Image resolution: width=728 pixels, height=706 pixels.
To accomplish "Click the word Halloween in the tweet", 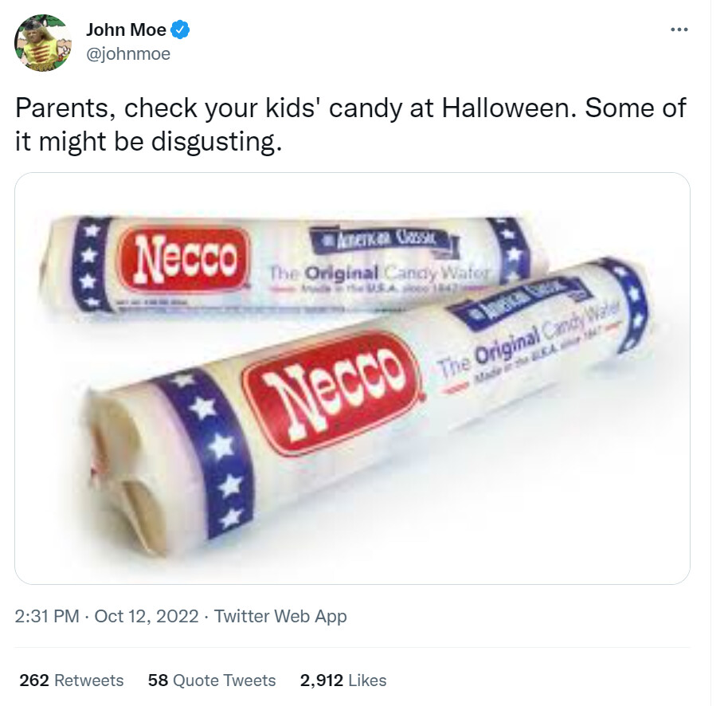I will 508,108.
